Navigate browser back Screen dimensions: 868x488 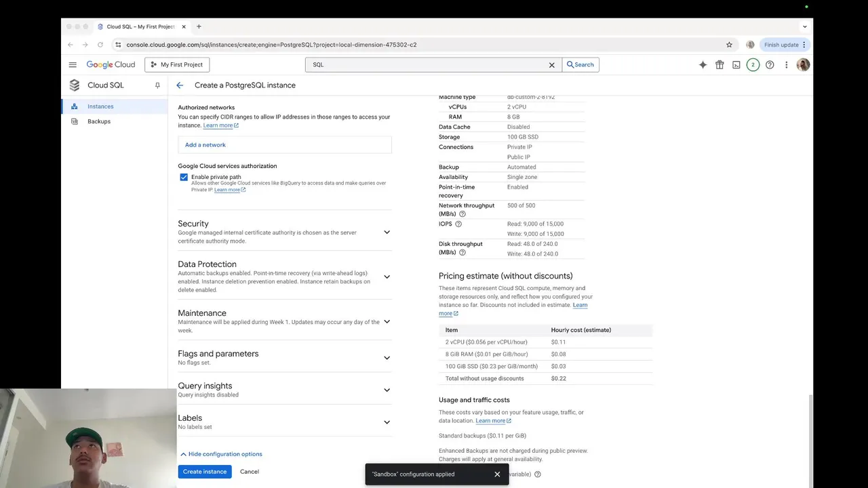pyautogui.click(x=71, y=45)
